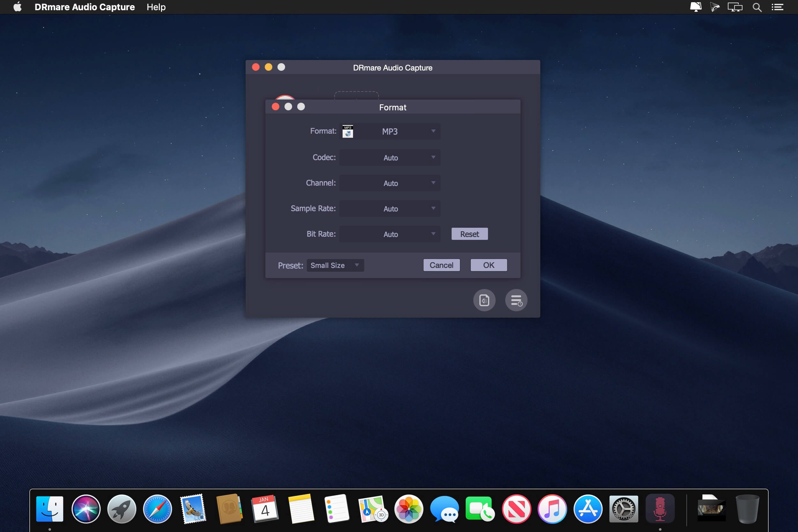Open Photos app in the dock

point(409,509)
